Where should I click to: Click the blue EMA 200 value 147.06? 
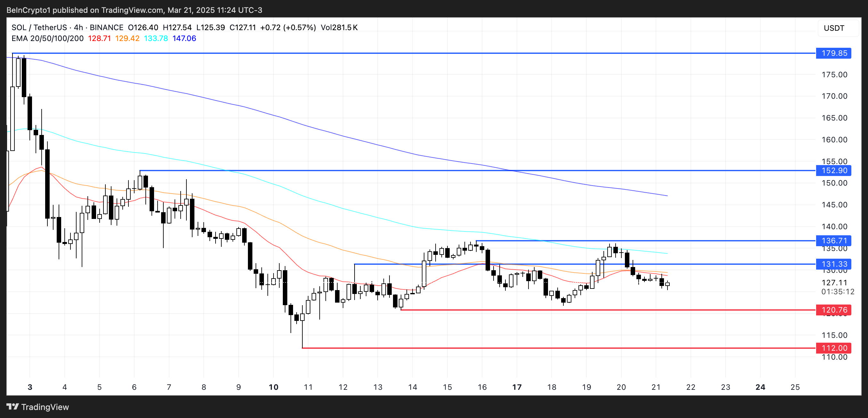tap(184, 38)
